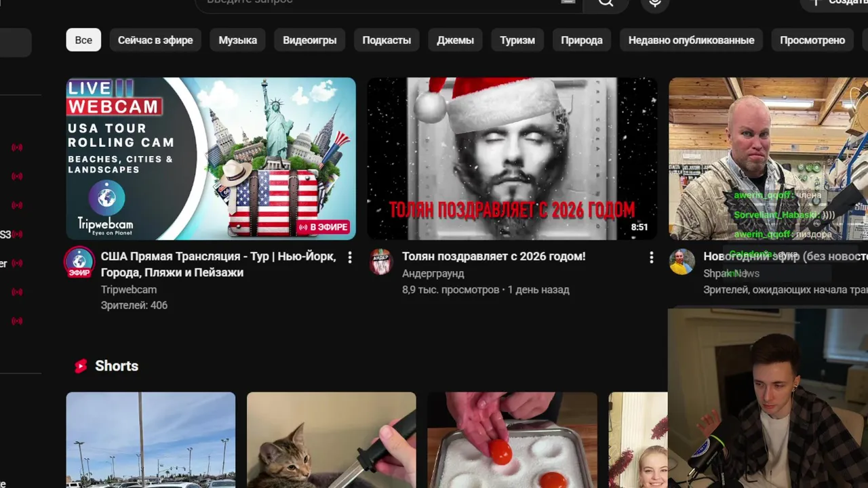Click the "В ЭФИРЕ" live badge
The image size is (868, 488).
pyautogui.click(x=323, y=227)
